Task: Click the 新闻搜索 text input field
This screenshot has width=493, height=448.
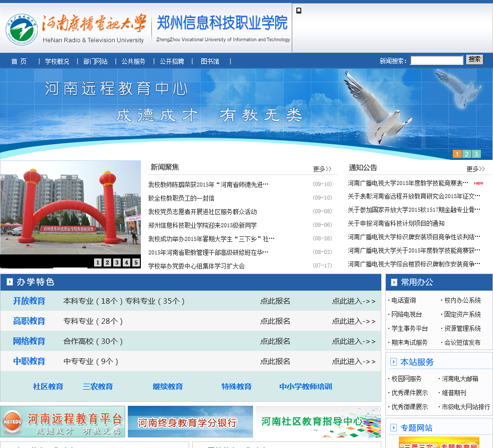Action: (436, 60)
